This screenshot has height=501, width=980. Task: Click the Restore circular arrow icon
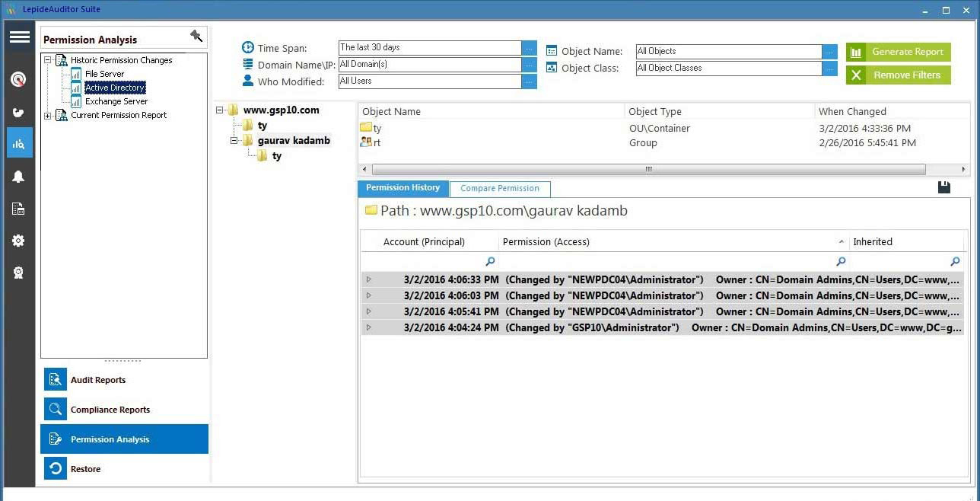pos(56,468)
